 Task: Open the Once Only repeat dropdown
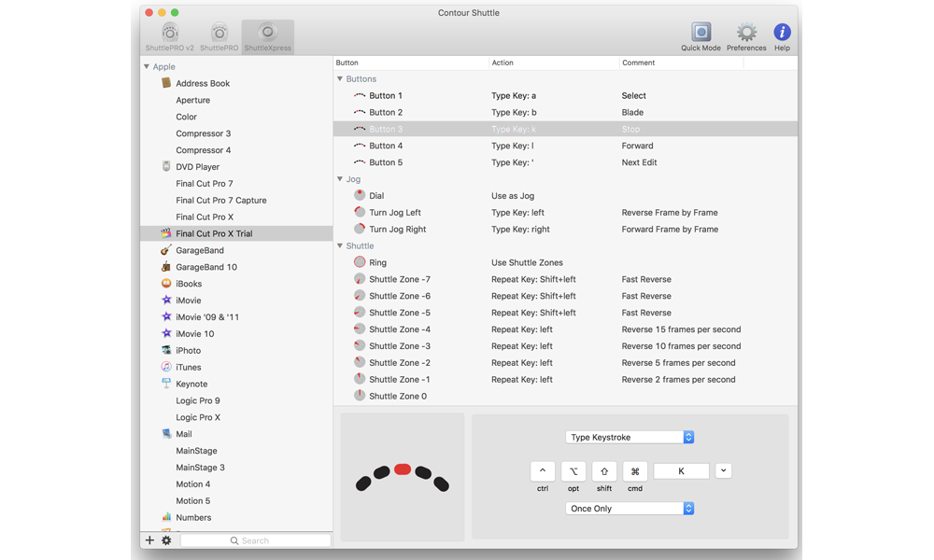(x=630, y=509)
